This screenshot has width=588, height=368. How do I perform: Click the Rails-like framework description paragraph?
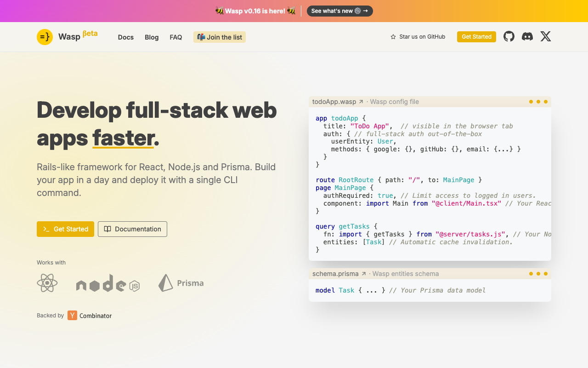click(x=156, y=180)
